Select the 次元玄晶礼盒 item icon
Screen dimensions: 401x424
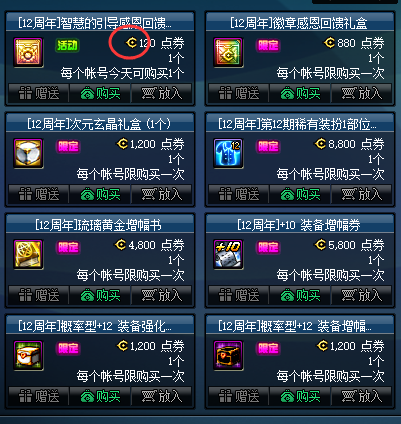pyautogui.click(x=28, y=153)
